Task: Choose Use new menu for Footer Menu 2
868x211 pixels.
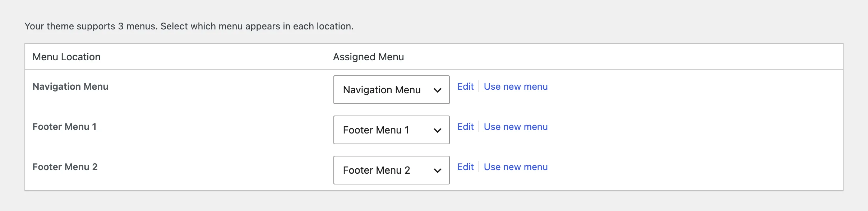Action: tap(516, 167)
